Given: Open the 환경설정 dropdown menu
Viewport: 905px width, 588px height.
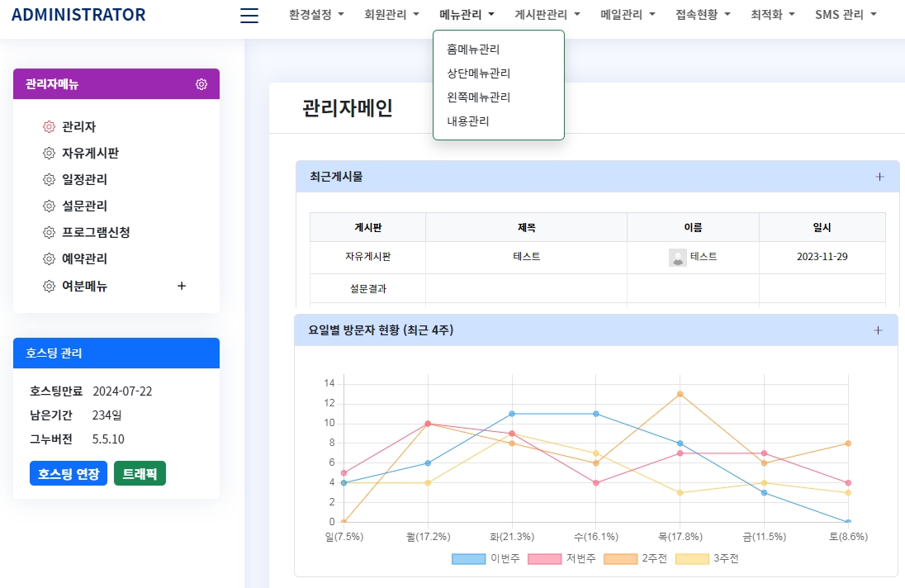Looking at the screenshot, I should click(316, 15).
